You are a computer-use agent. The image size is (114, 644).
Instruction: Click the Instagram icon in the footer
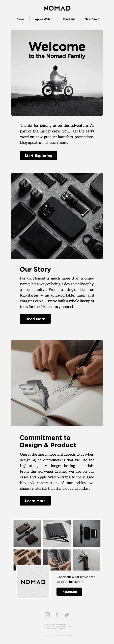(x=47, y=614)
